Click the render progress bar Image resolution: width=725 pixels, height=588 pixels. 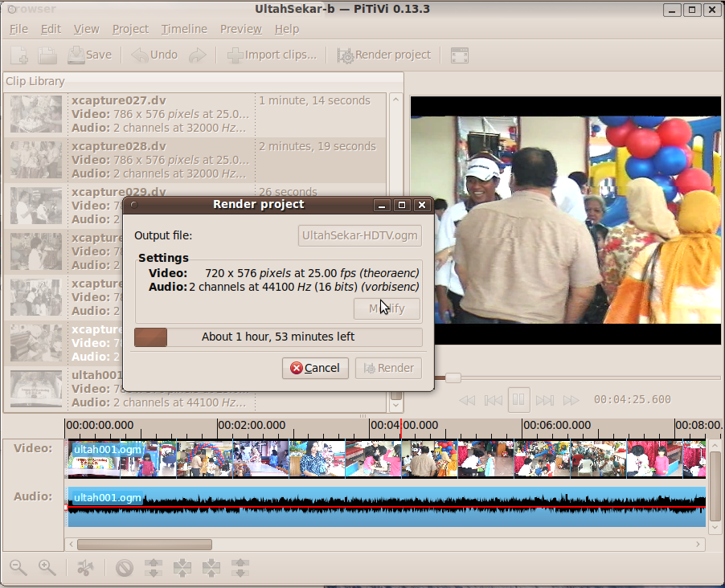click(x=278, y=337)
